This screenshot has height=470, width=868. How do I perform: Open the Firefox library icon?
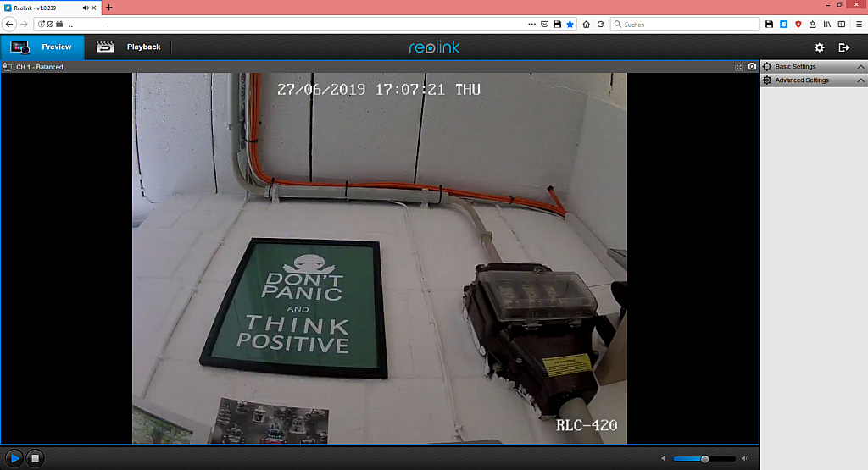tap(825, 25)
